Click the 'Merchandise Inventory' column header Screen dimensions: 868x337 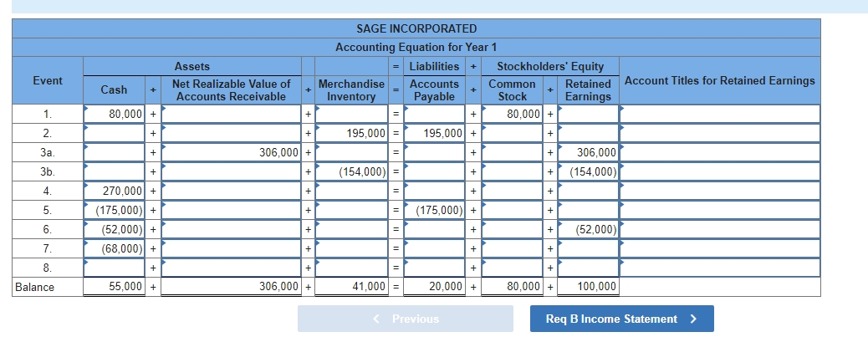tap(351, 89)
